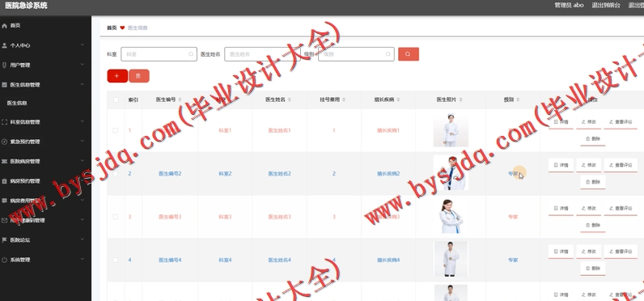The width and height of the screenshot is (644, 301).
Task: Click 删除 button for row 1
Action: 593,139
